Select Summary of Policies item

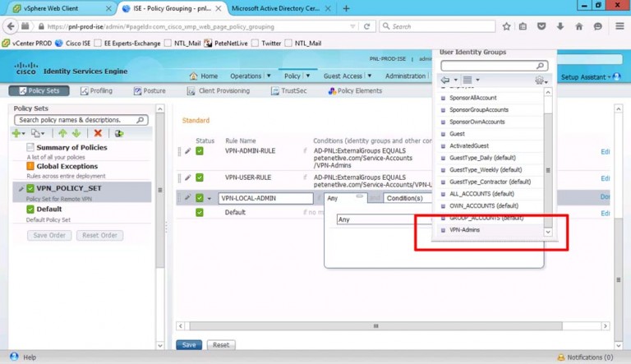[x=71, y=147]
